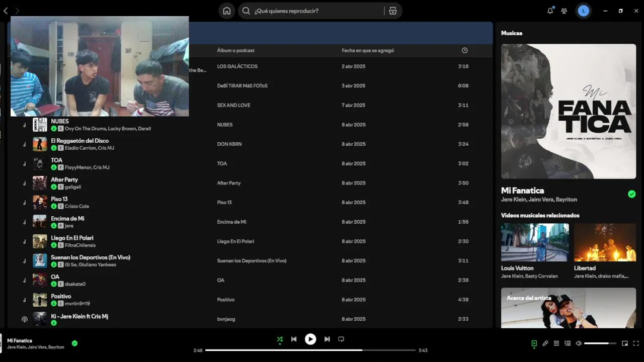
Task: Open Libertad music video thumbnail
Action: click(x=605, y=242)
